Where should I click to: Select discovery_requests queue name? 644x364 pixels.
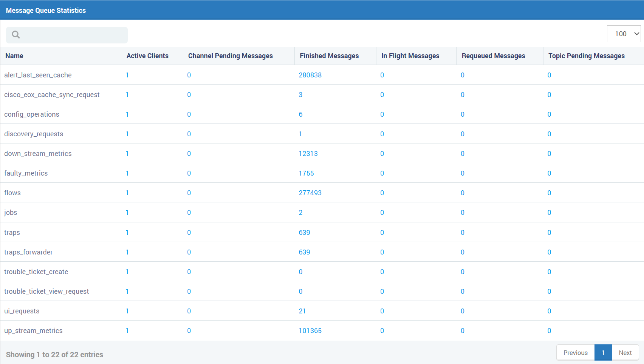(34, 134)
